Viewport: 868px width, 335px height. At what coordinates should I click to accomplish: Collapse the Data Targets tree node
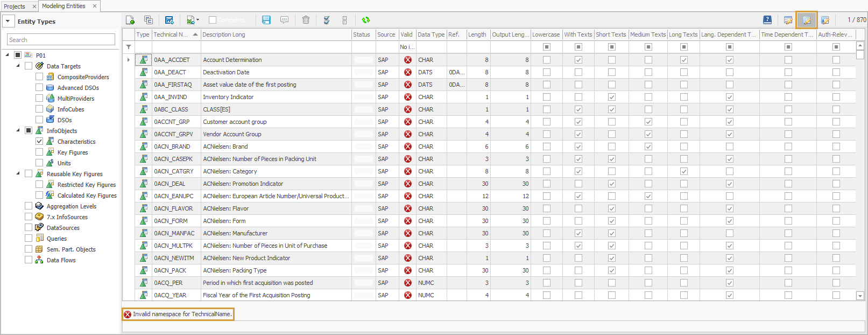pos(18,66)
